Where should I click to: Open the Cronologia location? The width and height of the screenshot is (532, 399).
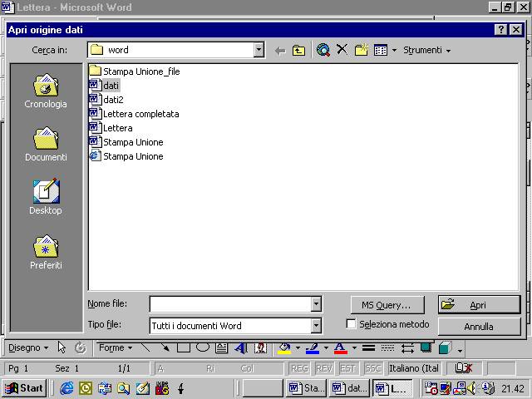click(x=46, y=91)
